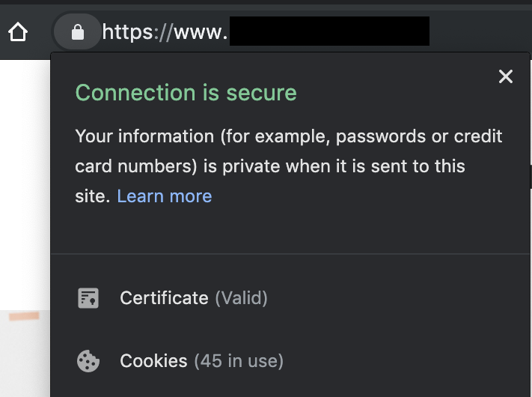Click the Connection is secure heading
The image size is (532, 397).
point(186,93)
